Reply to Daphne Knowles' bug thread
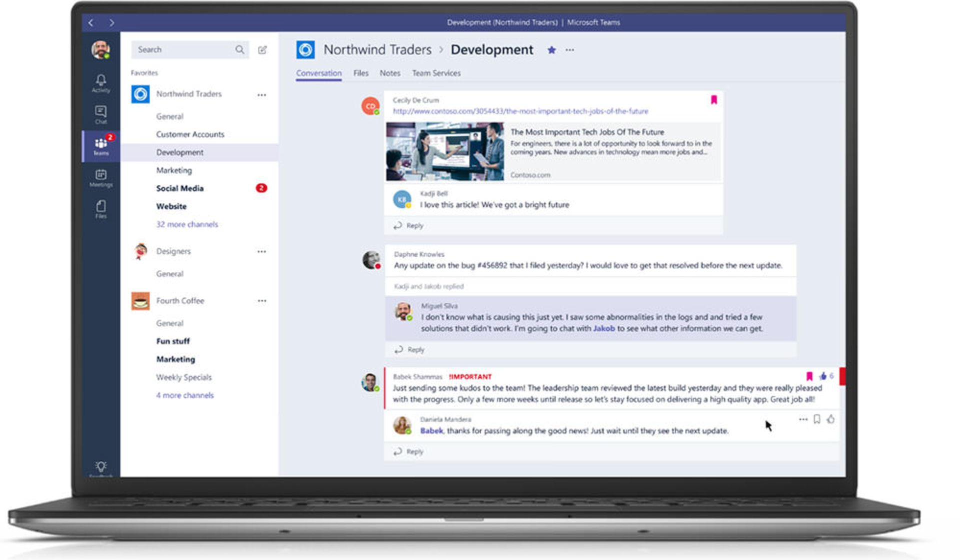 pyautogui.click(x=408, y=350)
